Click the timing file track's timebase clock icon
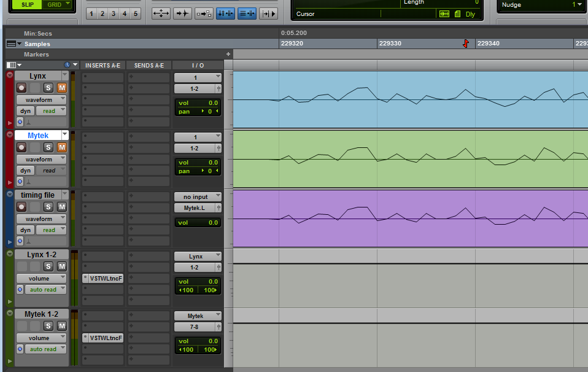Image resolution: width=588 pixels, height=372 pixels. pos(20,241)
